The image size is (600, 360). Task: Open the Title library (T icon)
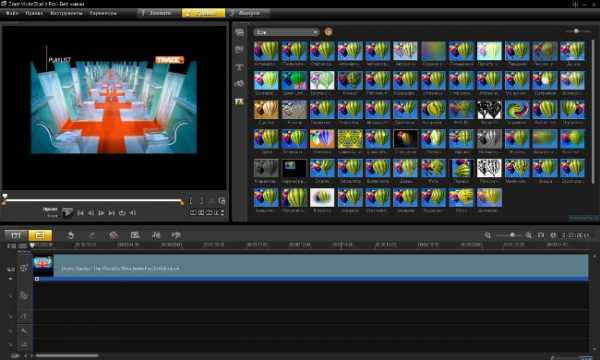click(239, 67)
